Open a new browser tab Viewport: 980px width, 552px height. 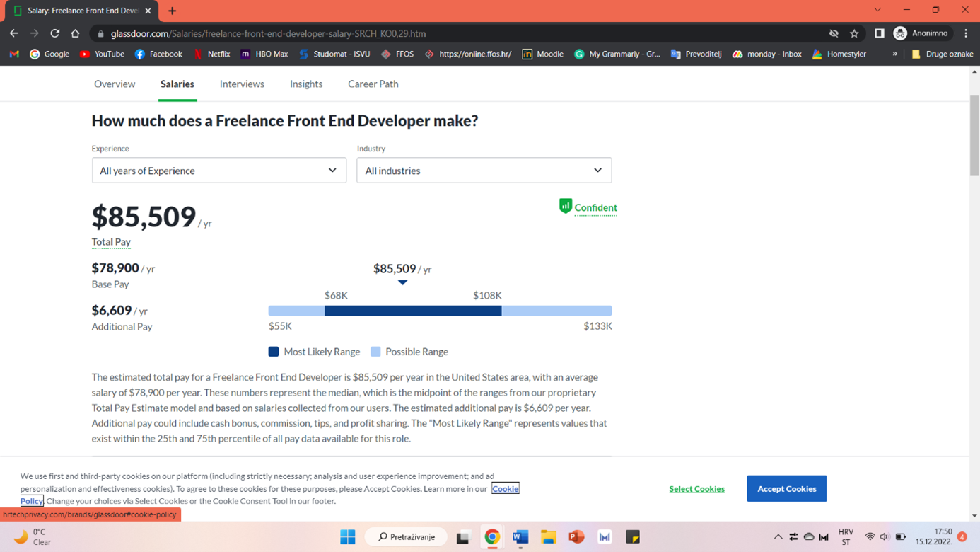pyautogui.click(x=172, y=11)
